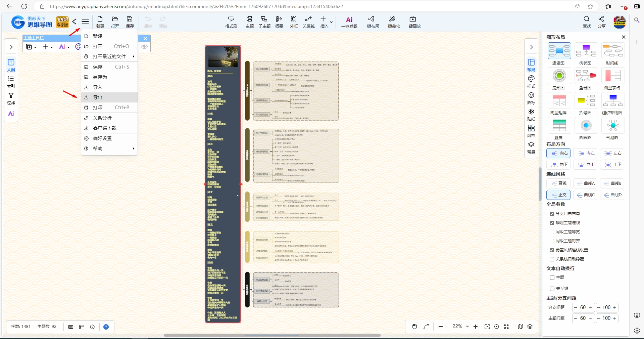The height and width of the screenshot is (339, 644).
Task: Open the zoom percentage dropdown
Action: [x=467, y=326]
